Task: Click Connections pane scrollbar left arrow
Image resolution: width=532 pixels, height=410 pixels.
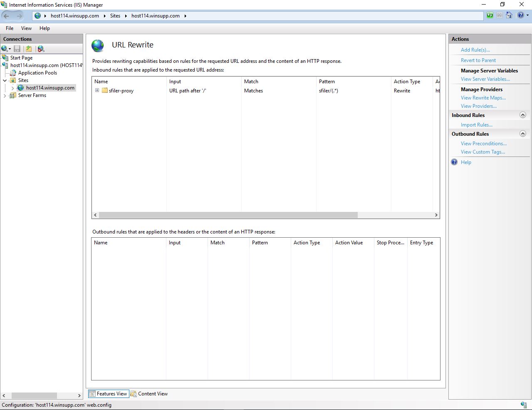Action: click(x=4, y=395)
